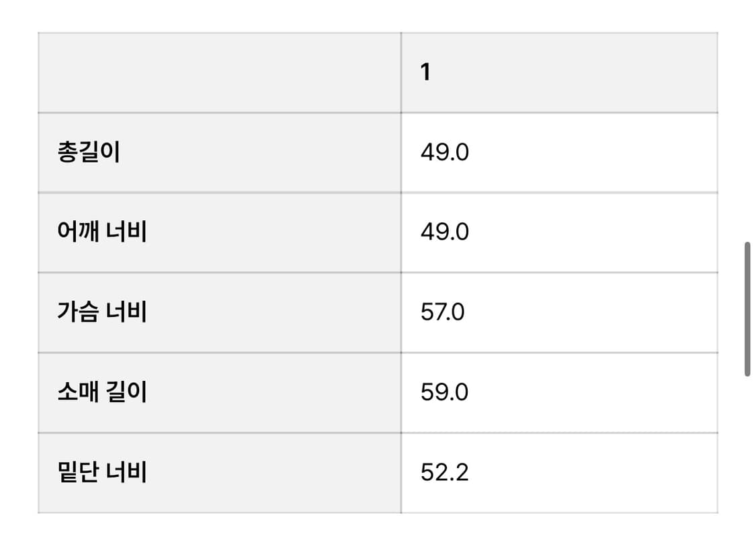The image size is (756, 540).
Task: Click the 총길이 row label
Action: pyautogui.click(x=89, y=153)
